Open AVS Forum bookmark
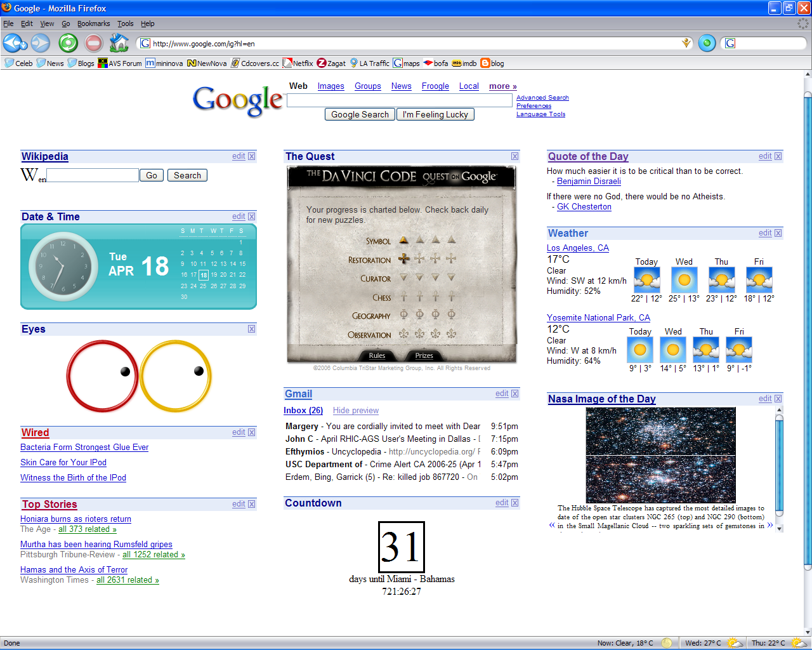 (x=120, y=63)
